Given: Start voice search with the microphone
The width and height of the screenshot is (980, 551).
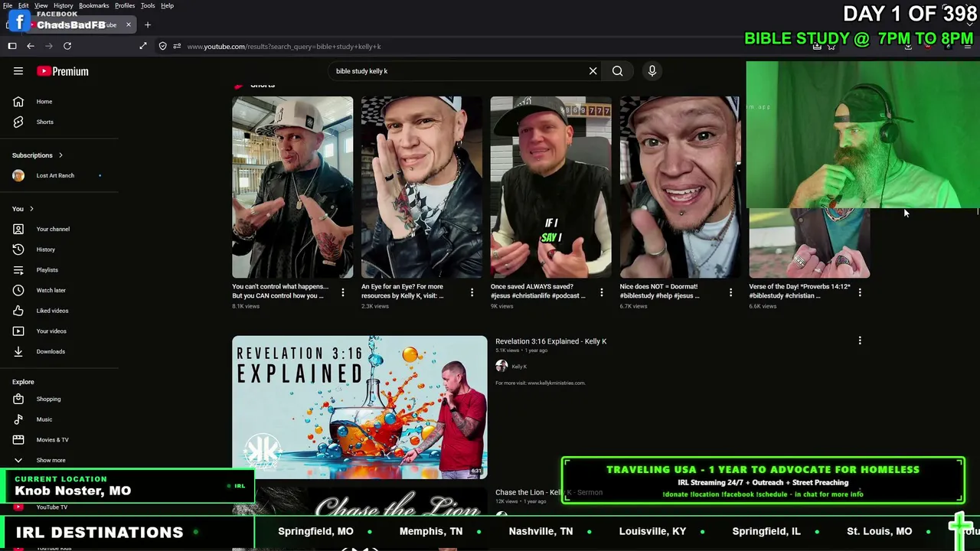Looking at the screenshot, I should coord(652,71).
